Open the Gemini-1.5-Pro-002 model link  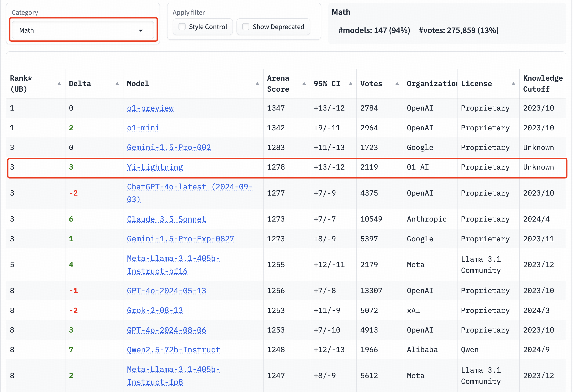click(x=169, y=148)
